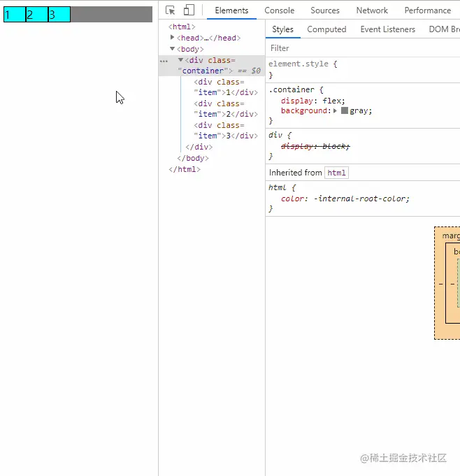460x476 pixels.
Task: Open the Event Listeners sub-tab
Action: tap(388, 29)
